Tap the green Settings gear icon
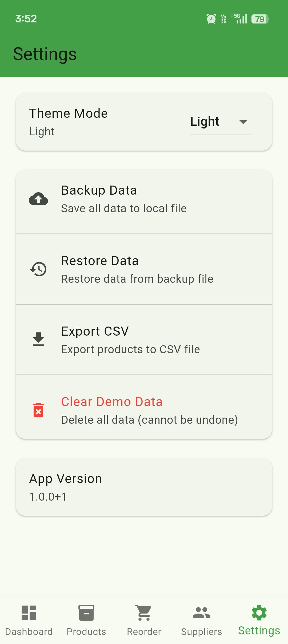The height and width of the screenshot is (644, 288). (259, 612)
